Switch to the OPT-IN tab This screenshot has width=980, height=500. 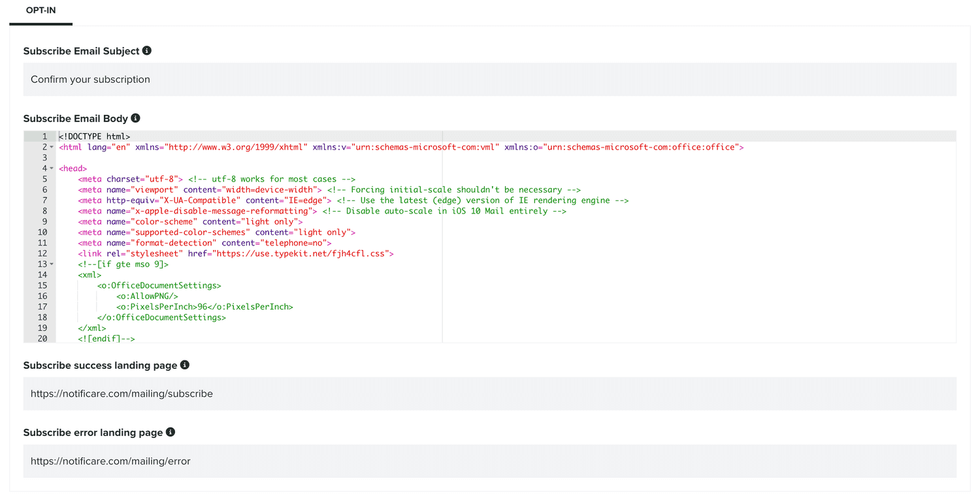pyautogui.click(x=41, y=11)
